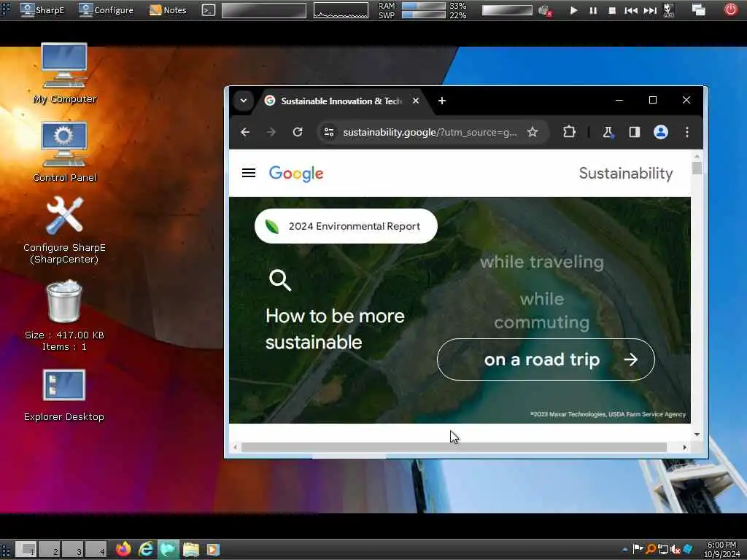Go back in Chrome

[245, 132]
